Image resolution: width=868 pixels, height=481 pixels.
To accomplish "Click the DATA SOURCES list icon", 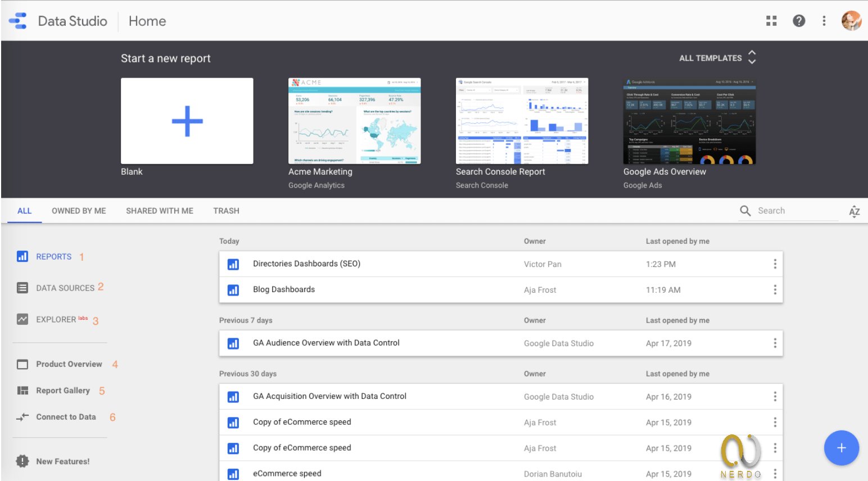I will 22,288.
